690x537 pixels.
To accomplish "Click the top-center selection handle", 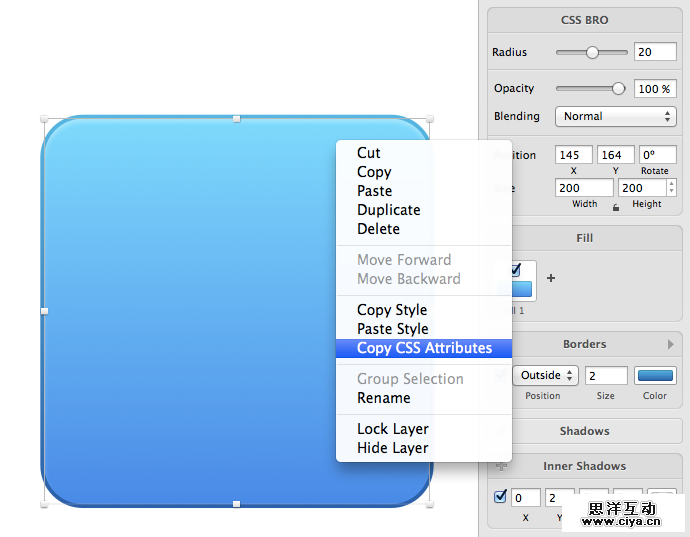I will coord(237,119).
